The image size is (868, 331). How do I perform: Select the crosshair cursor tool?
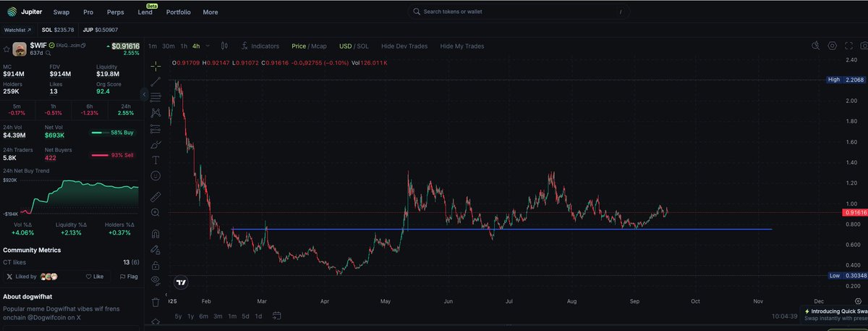pyautogui.click(x=156, y=66)
